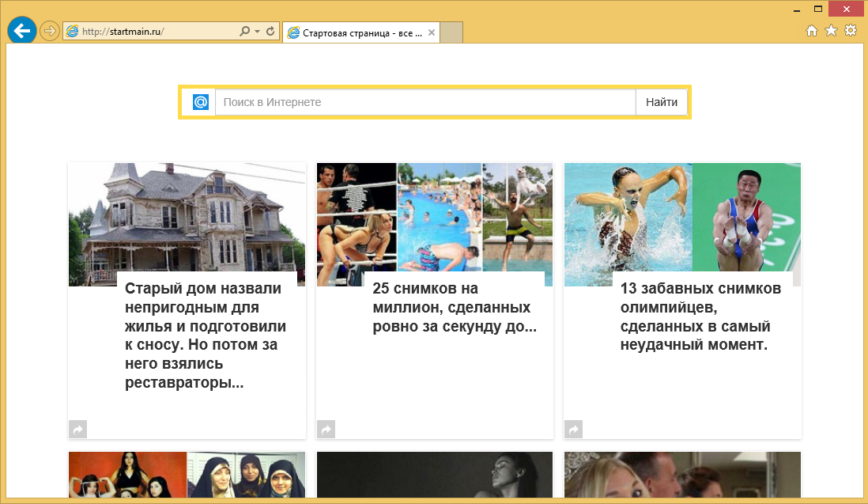868x504 pixels.
Task: Open a new tab next to the current tab
Action: [450, 32]
